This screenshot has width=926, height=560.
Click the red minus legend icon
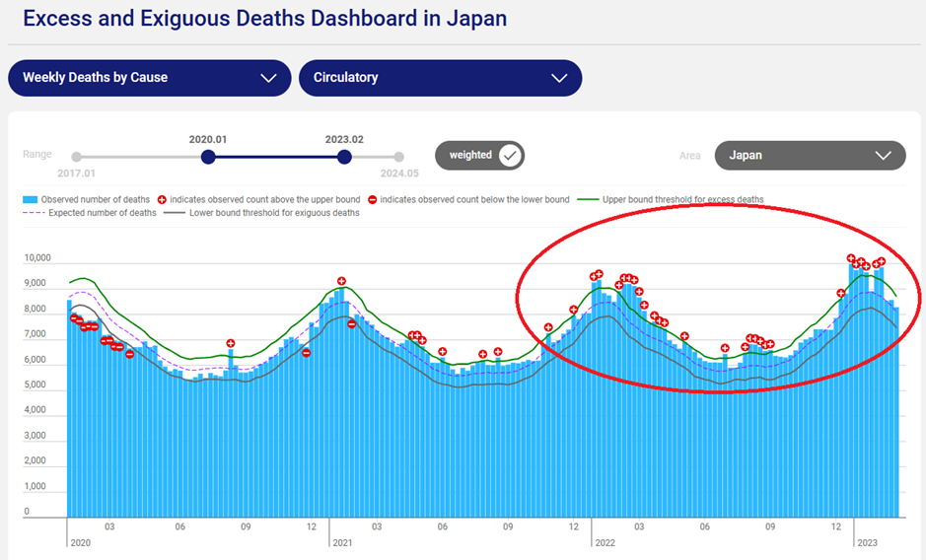tap(372, 200)
